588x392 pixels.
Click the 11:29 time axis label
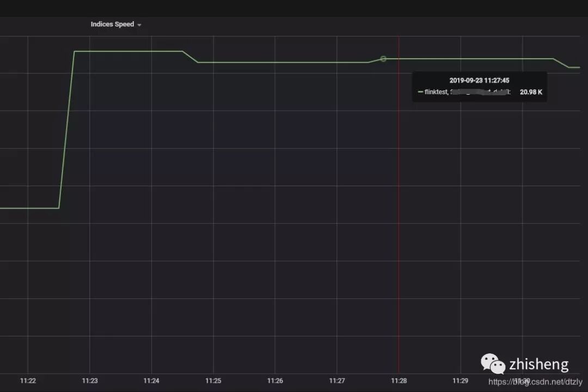tap(460, 381)
